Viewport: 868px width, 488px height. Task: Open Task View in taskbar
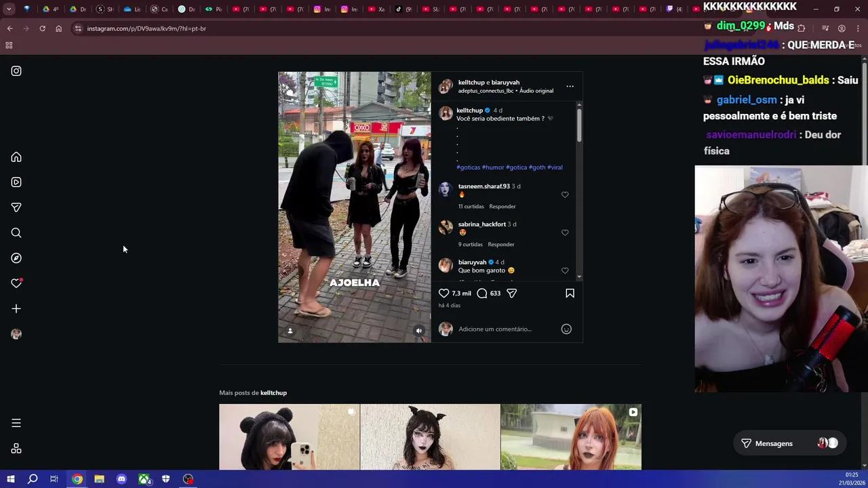pyautogui.click(x=54, y=479)
